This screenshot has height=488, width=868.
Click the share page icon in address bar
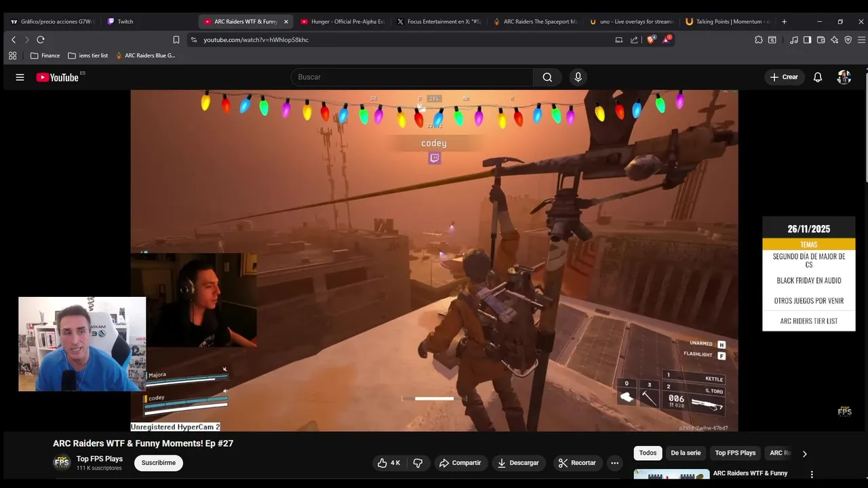click(634, 40)
